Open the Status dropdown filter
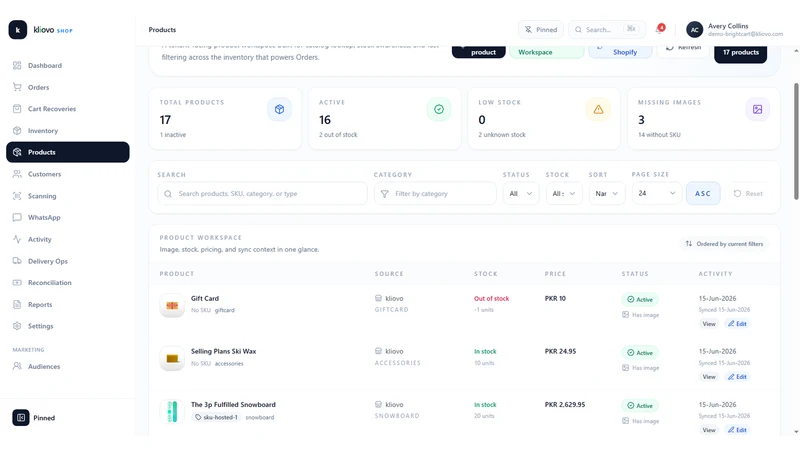Image resolution: width=800 pixels, height=450 pixels. pyautogui.click(x=520, y=193)
